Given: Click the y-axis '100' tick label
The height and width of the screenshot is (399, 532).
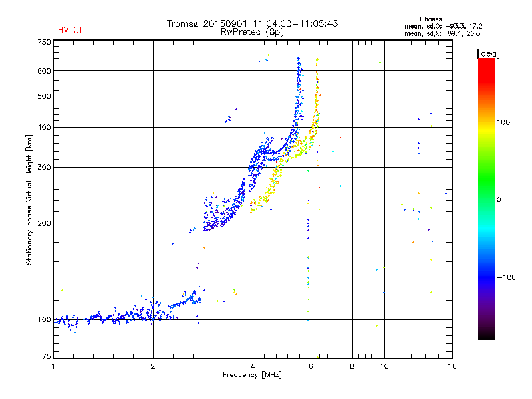Looking at the screenshot, I should tap(44, 320).
